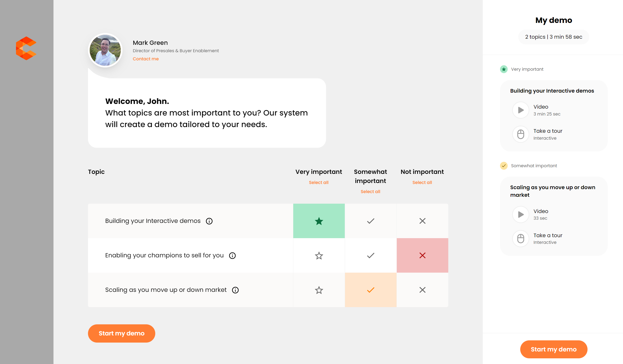Click the orange company logo in sidebar
This screenshot has height=364, width=623.
[x=26, y=48]
